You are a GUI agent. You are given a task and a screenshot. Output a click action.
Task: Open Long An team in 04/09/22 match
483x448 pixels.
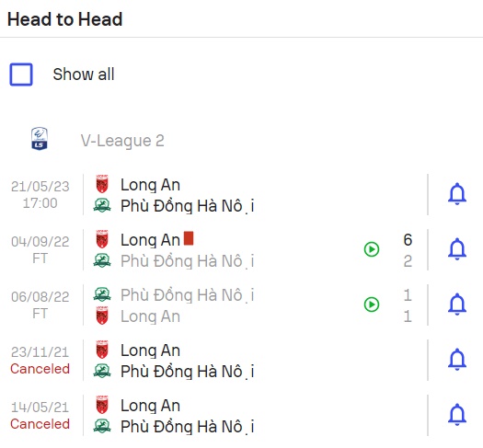pos(150,240)
